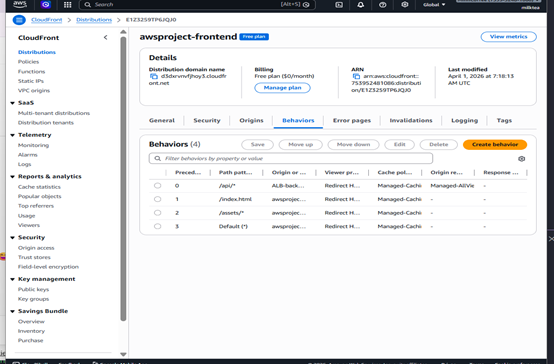Open the Error pages tab
Screen dimensions: 554x364
click(x=352, y=121)
